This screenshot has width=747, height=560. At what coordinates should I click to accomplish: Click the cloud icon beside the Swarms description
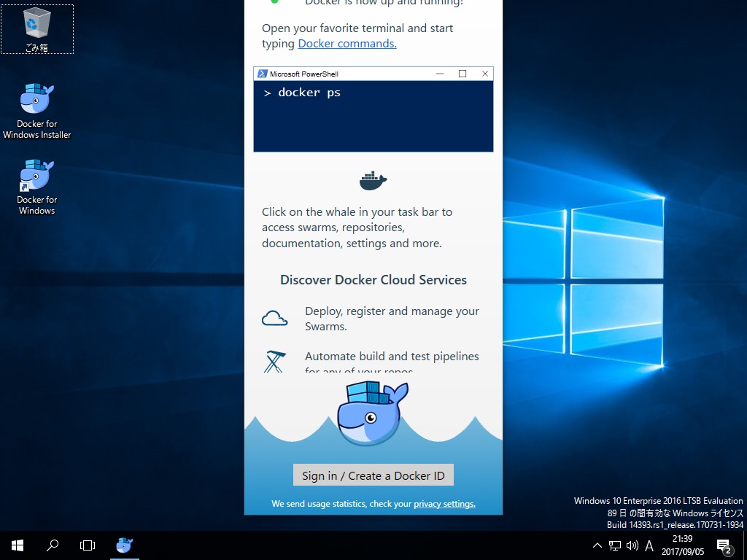(x=274, y=317)
